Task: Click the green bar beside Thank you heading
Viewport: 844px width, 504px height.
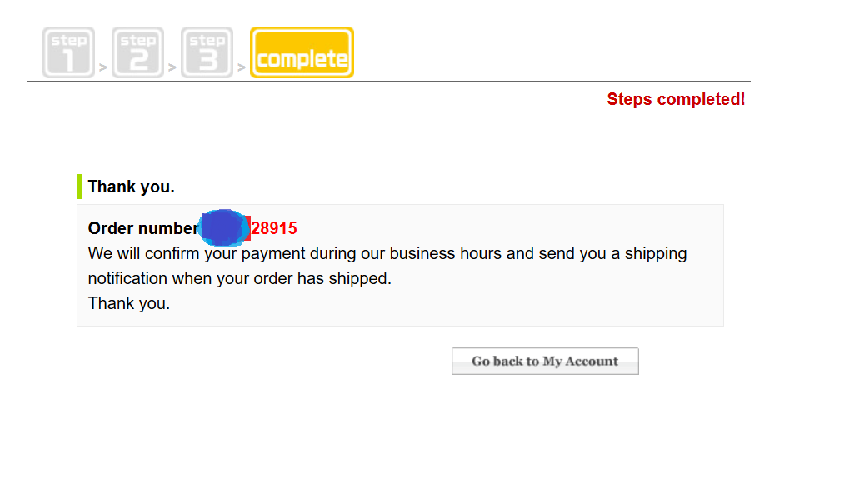Action: click(x=79, y=187)
